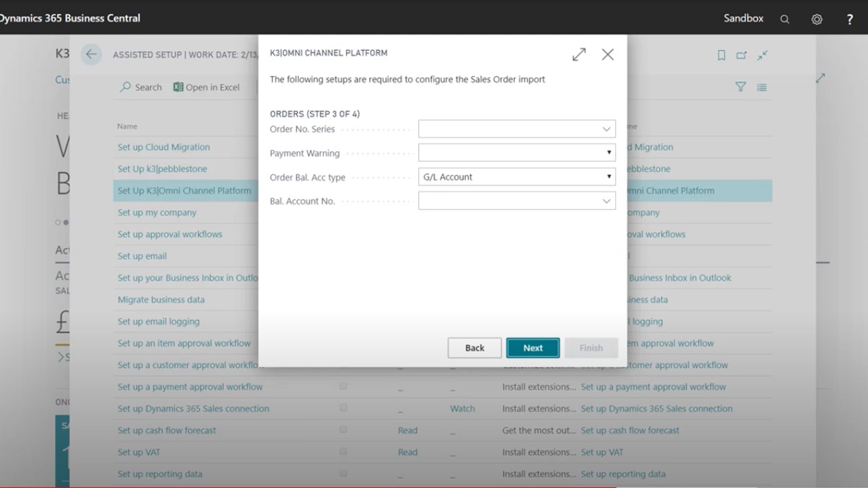
Task: Open Set up VAT in the Name column
Action: click(x=139, y=451)
